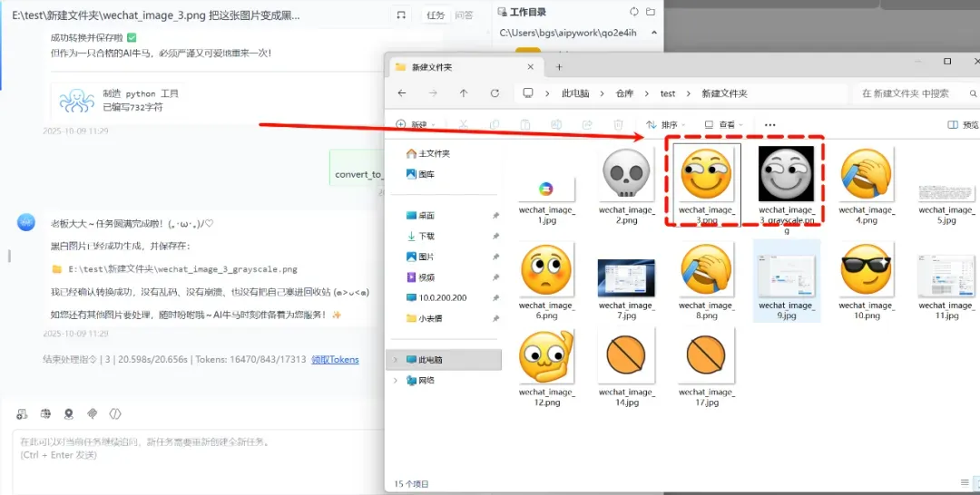Click the Cut scissors icon

point(463,125)
